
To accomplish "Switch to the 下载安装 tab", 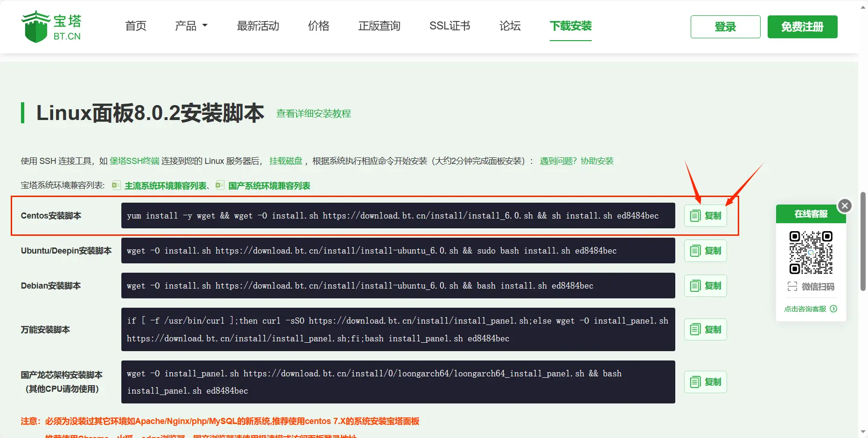I will [x=570, y=26].
